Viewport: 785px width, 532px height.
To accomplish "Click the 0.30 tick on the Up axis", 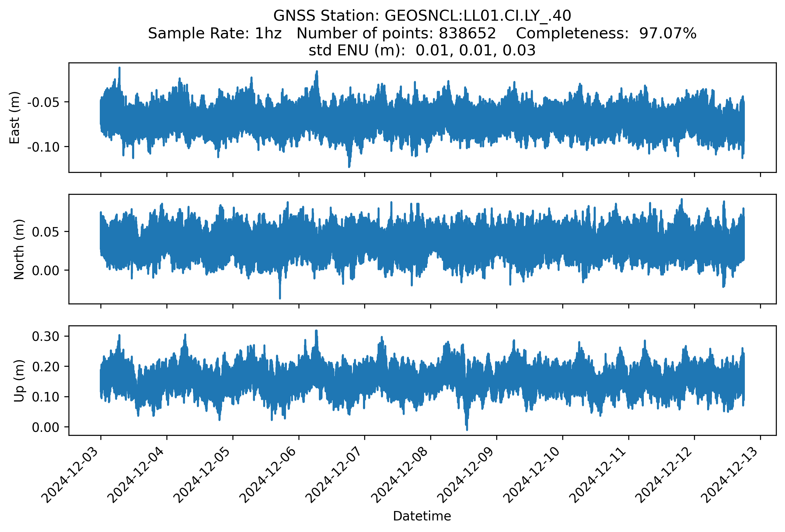I will click(x=46, y=336).
